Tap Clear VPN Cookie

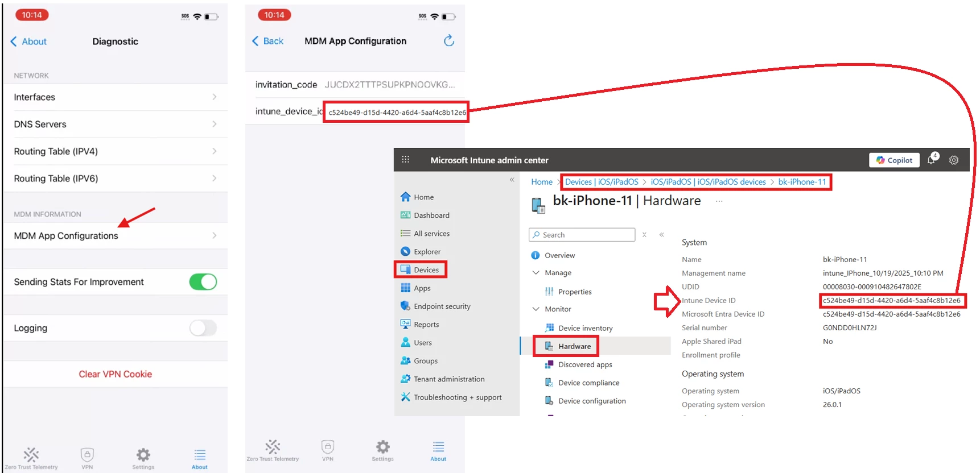[115, 374]
